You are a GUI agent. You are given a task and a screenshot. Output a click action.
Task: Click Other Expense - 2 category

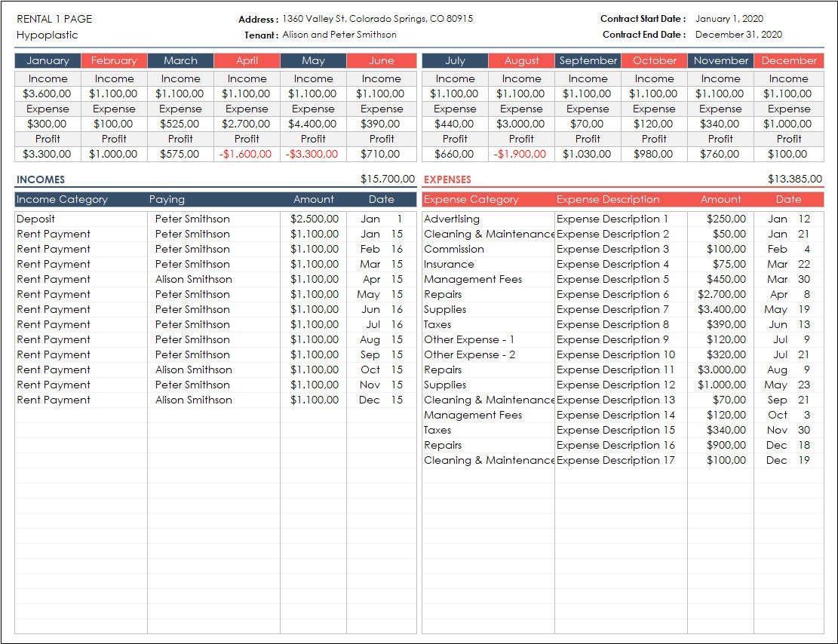469,355
